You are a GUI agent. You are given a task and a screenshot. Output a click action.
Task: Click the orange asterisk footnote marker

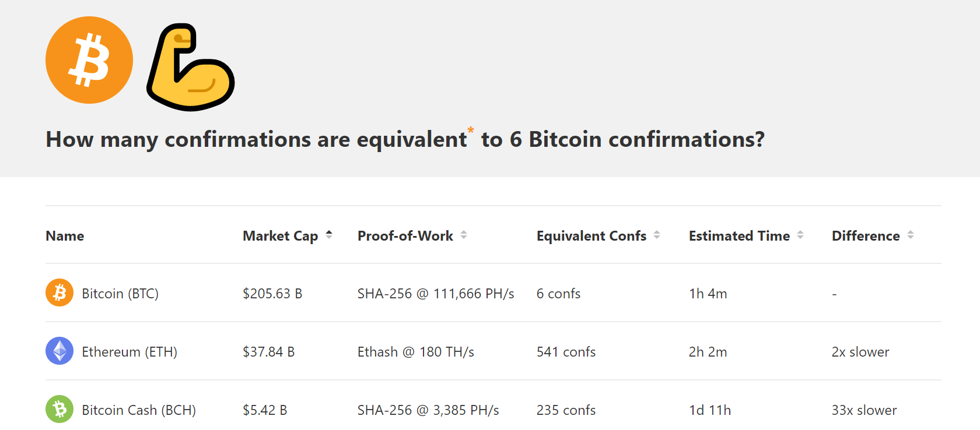(x=470, y=131)
